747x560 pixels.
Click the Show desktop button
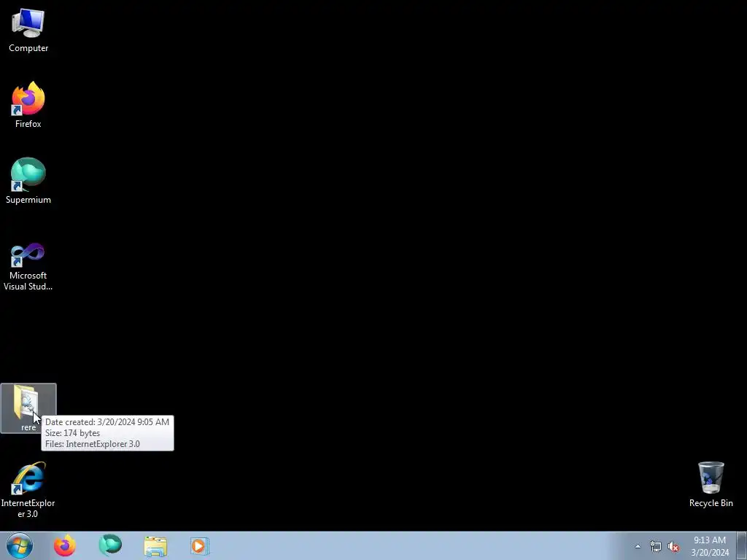(x=741, y=545)
